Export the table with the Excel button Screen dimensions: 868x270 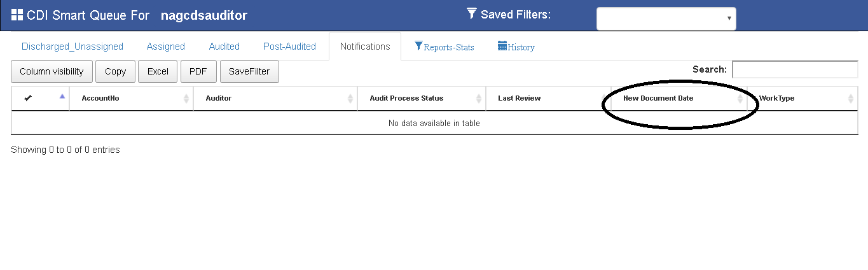(x=158, y=72)
